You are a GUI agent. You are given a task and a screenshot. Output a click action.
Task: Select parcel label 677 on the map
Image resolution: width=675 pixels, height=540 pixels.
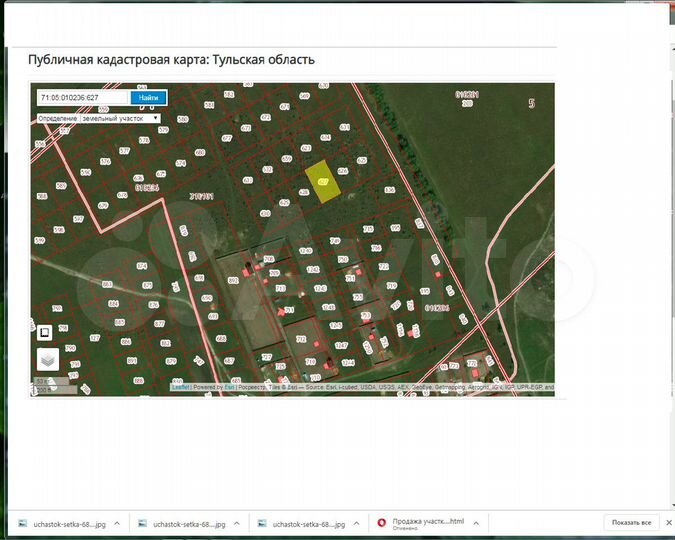pos(226,138)
